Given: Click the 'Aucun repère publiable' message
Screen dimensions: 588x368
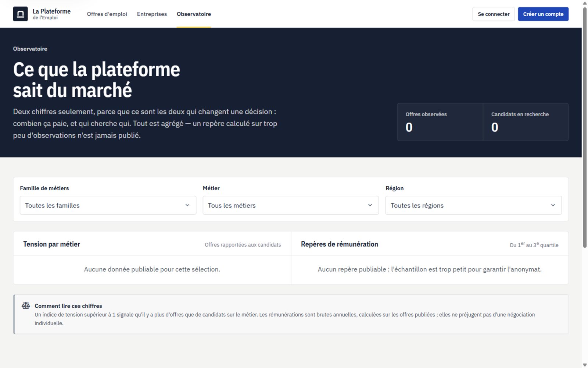Looking at the screenshot, I should coord(430,269).
